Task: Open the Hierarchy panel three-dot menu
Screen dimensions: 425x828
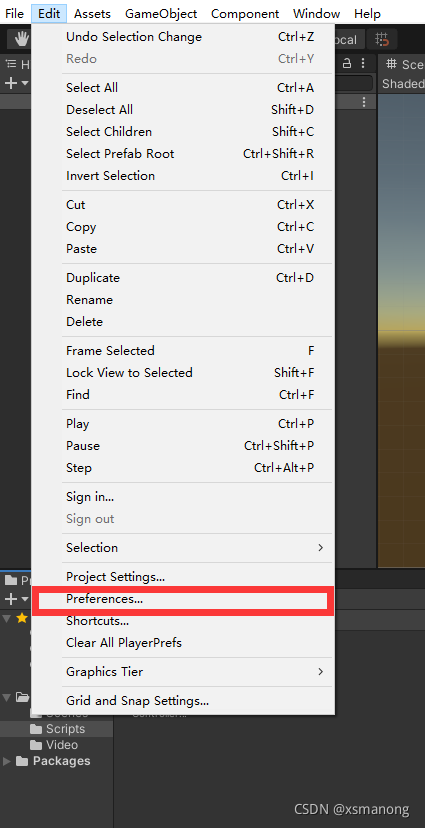Action: tap(363, 63)
